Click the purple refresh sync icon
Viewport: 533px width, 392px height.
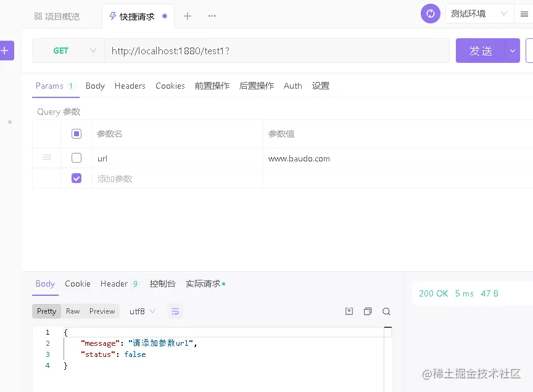coord(431,14)
